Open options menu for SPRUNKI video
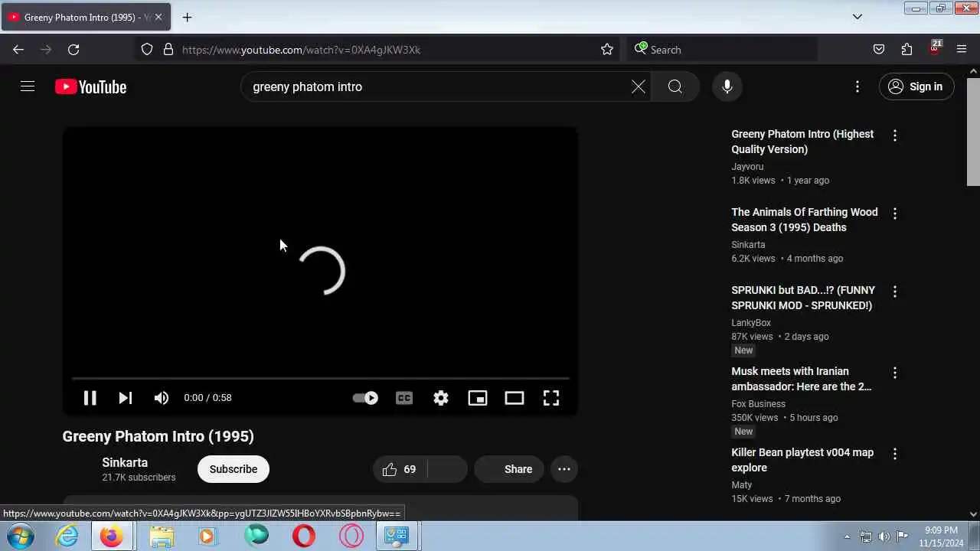 pos(894,292)
